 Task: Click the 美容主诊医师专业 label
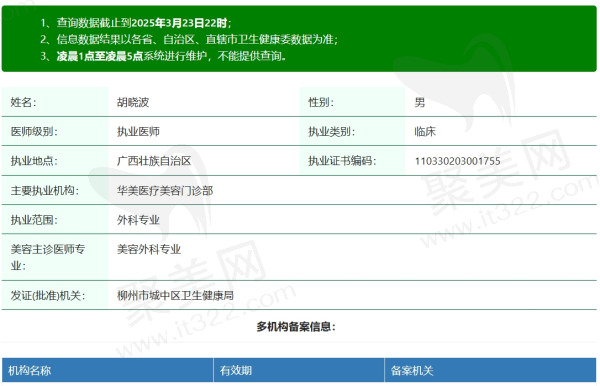47,257
